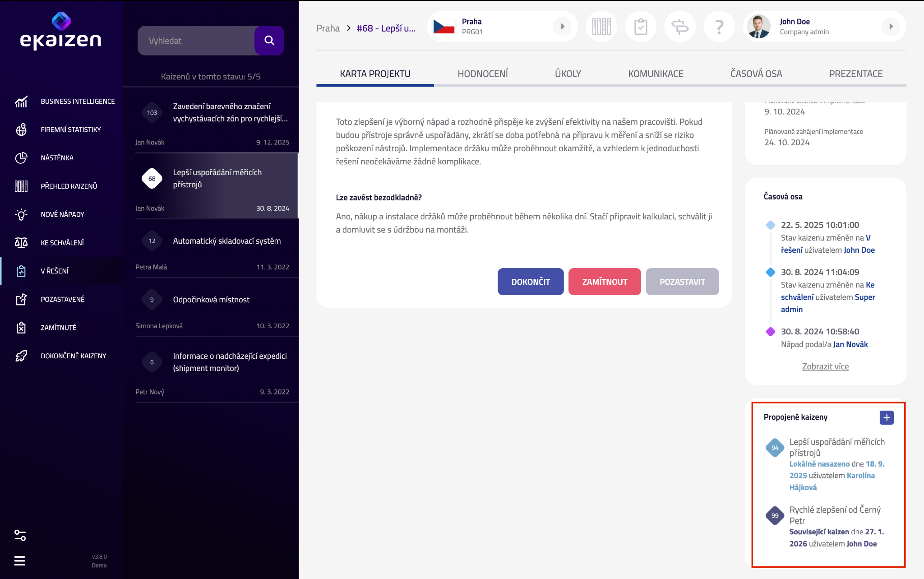Open Business Intelligence chart icon
This screenshot has height=579, width=924.
point(21,102)
